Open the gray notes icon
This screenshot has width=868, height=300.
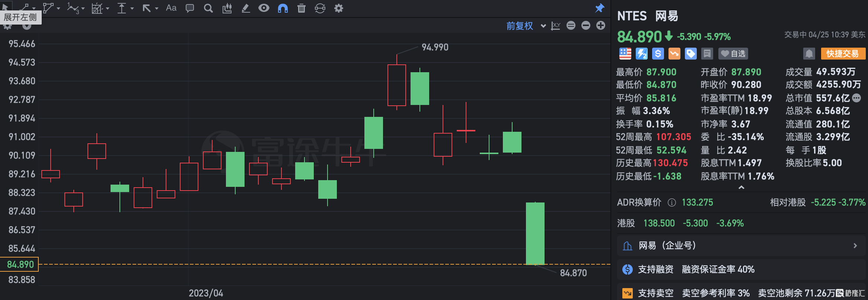pyautogui.click(x=707, y=54)
